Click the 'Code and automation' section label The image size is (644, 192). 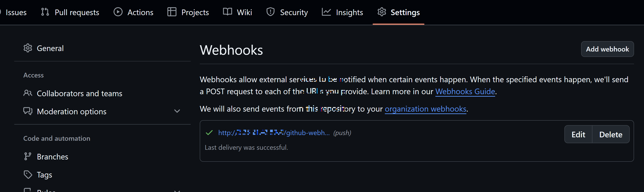point(57,138)
